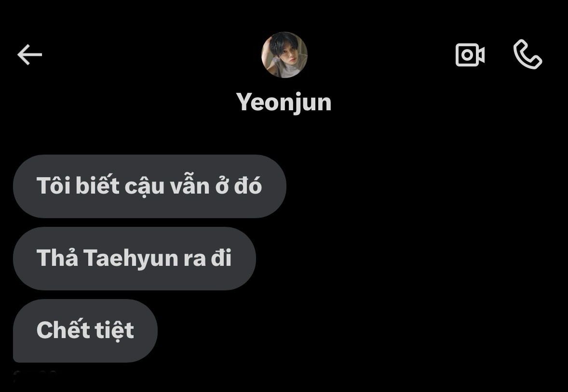
Task: Go back using the left arrow
Action: tap(30, 54)
